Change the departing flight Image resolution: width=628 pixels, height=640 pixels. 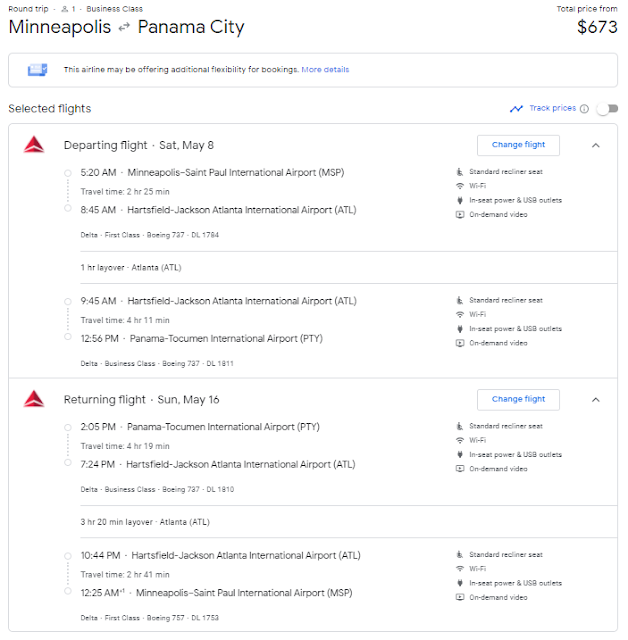518,145
